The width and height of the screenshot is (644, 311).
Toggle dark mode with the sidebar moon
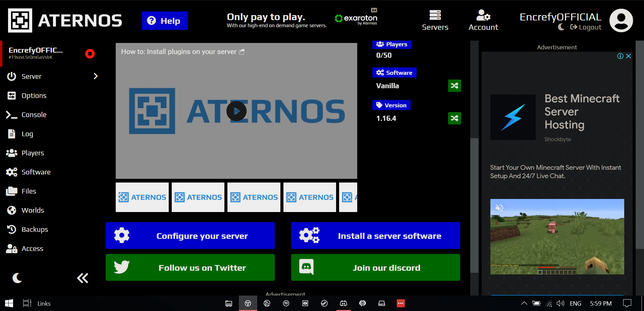(x=17, y=278)
